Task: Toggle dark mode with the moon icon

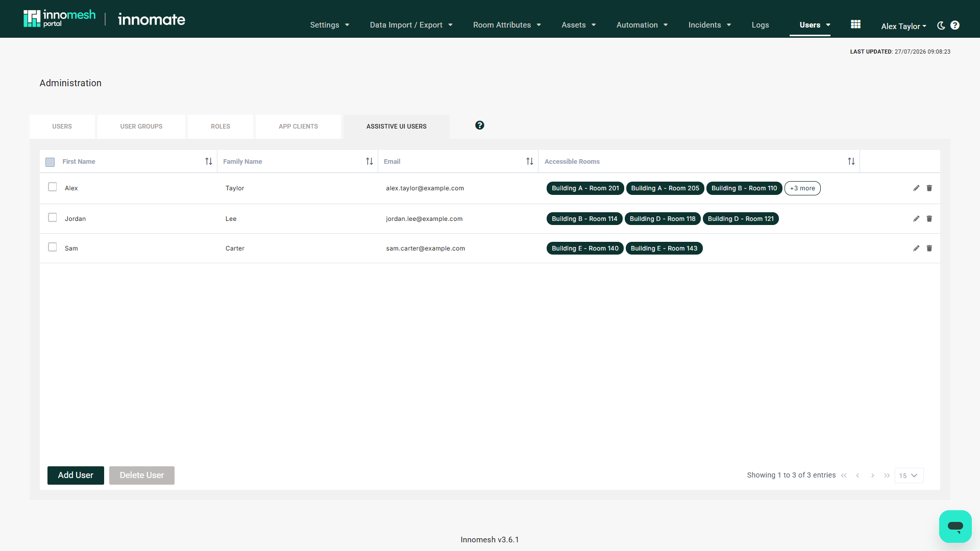Action: pos(941,26)
